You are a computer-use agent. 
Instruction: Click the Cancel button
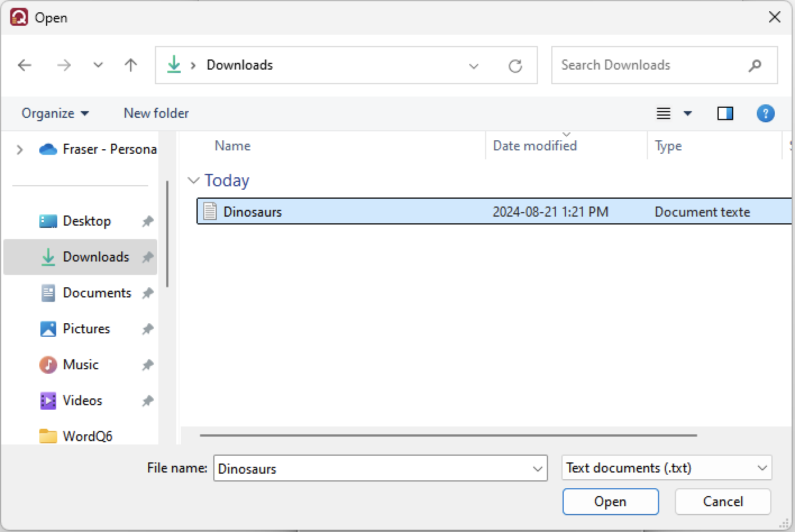click(723, 502)
